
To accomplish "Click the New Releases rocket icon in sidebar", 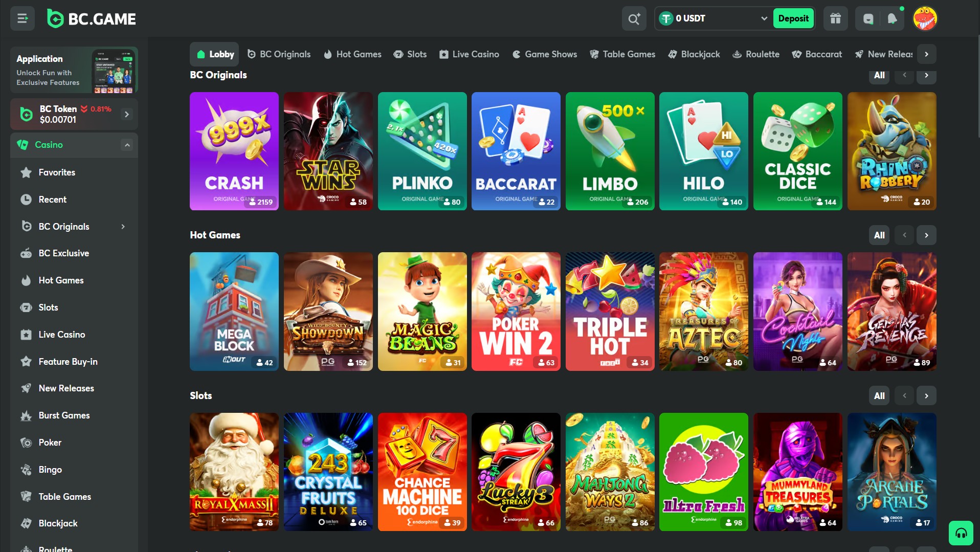I will (x=26, y=388).
